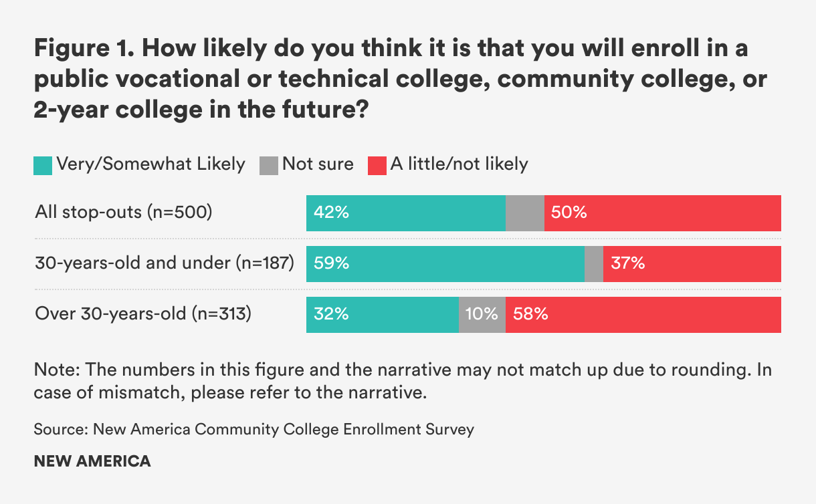Click the gray segment in All stop-outs row
816x504 pixels.
[525, 213]
